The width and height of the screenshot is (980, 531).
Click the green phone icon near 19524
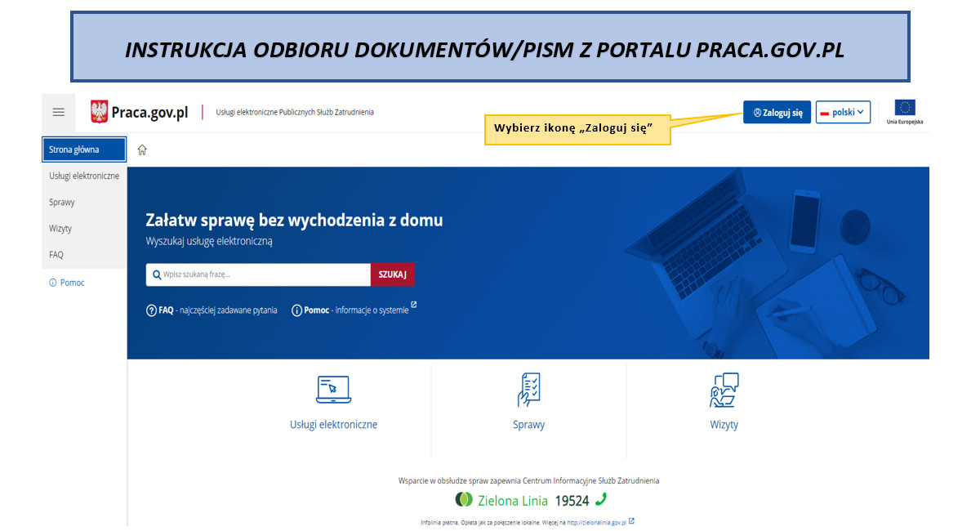tap(601, 499)
